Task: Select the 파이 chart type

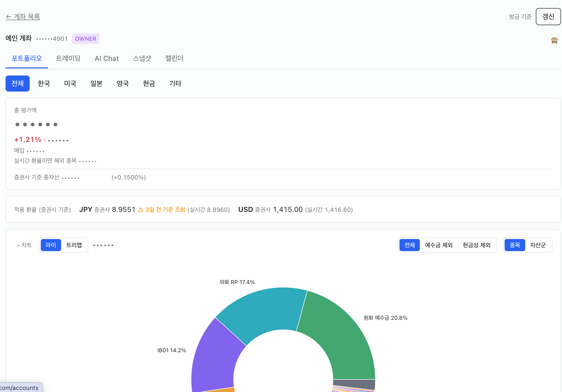Action: [x=51, y=245]
